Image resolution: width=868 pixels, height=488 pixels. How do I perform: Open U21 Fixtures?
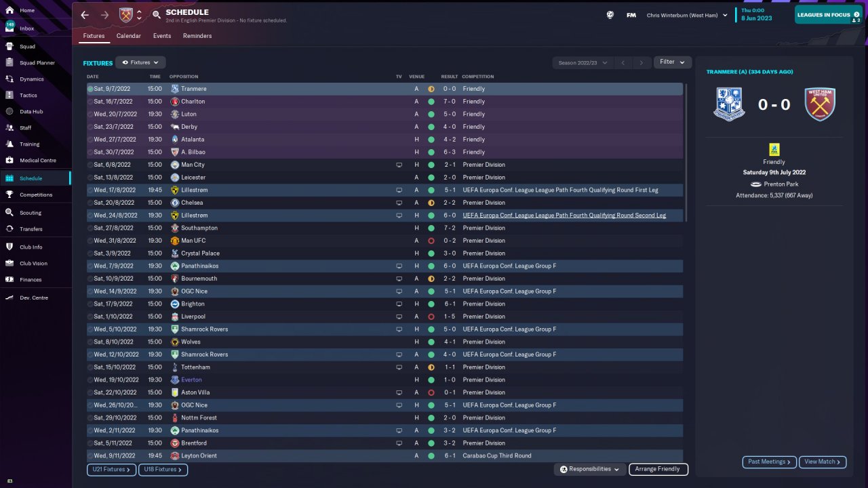point(111,469)
